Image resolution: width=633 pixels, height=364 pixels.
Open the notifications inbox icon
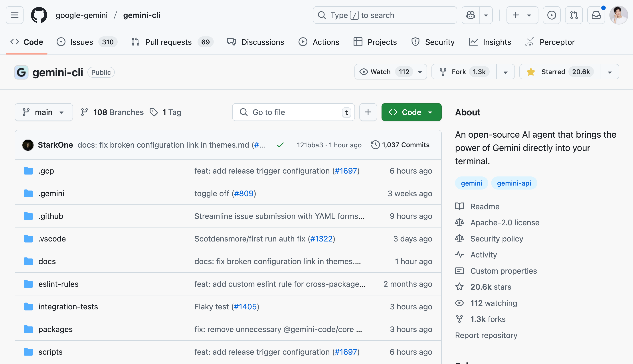click(x=596, y=15)
